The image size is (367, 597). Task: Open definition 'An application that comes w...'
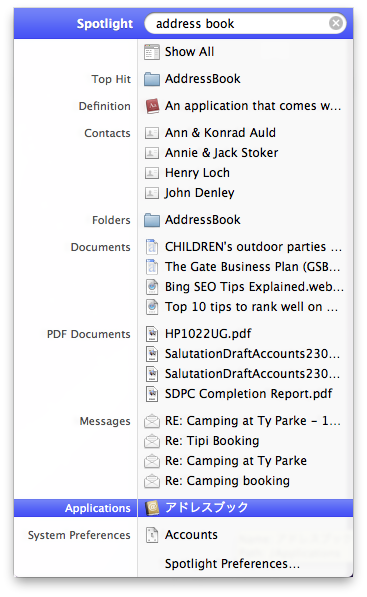[253, 106]
